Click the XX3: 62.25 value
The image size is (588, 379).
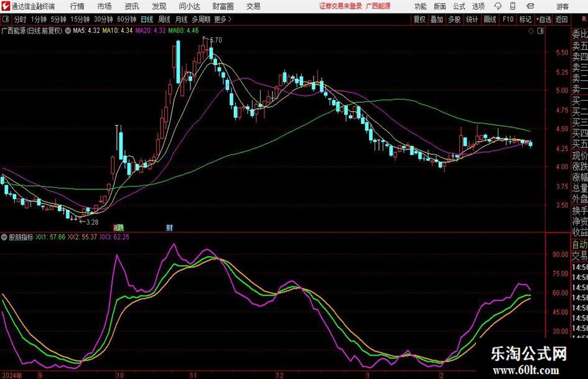click(114, 237)
